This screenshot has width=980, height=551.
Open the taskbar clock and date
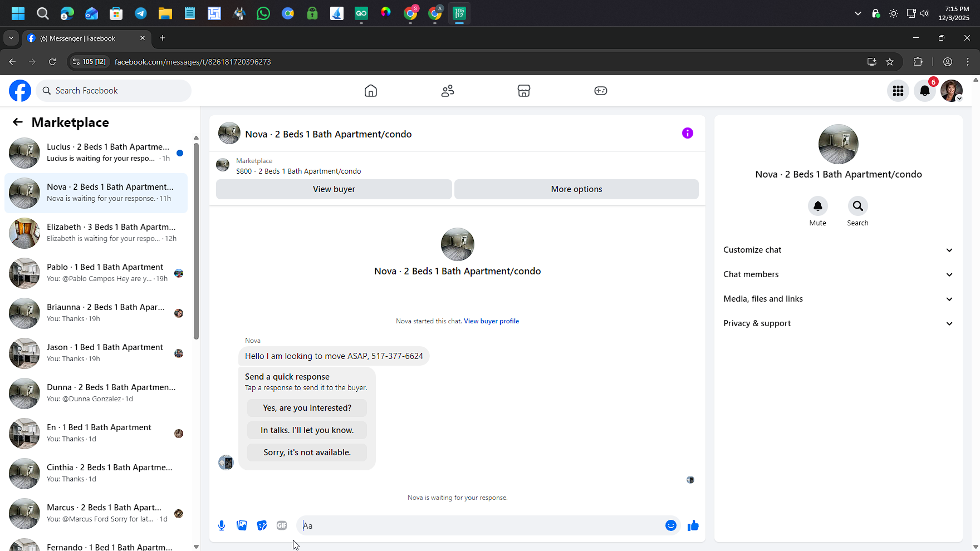(x=954, y=13)
